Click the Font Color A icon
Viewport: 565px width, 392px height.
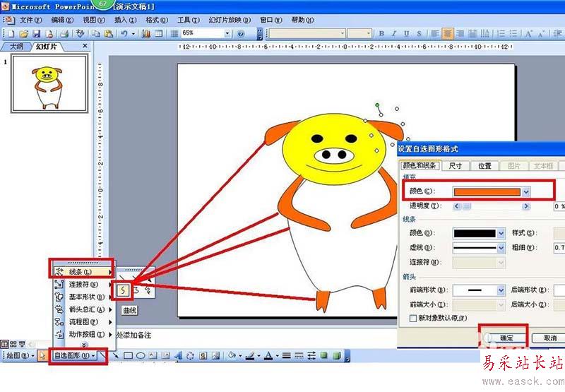click(x=268, y=355)
